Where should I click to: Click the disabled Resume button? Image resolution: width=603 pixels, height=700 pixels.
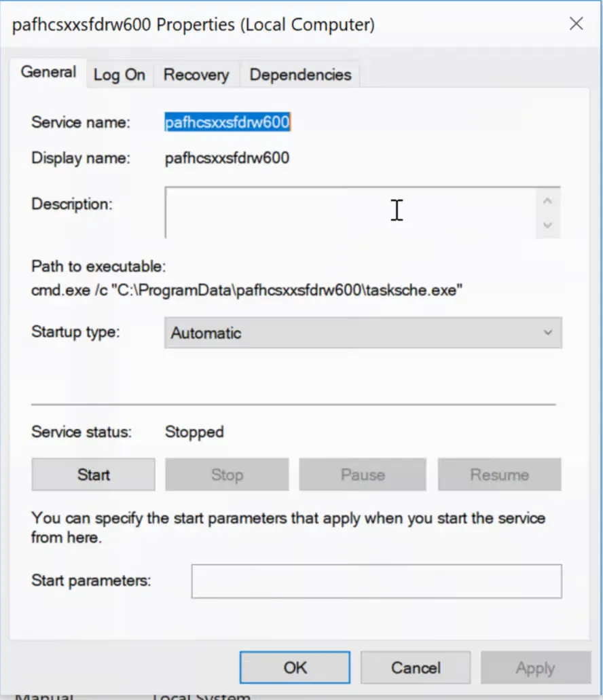pyautogui.click(x=499, y=475)
